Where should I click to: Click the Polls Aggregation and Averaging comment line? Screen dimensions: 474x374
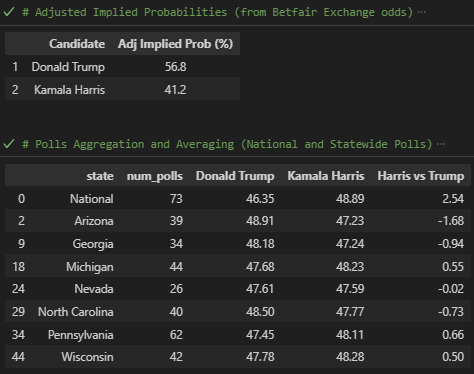pyautogui.click(x=227, y=144)
